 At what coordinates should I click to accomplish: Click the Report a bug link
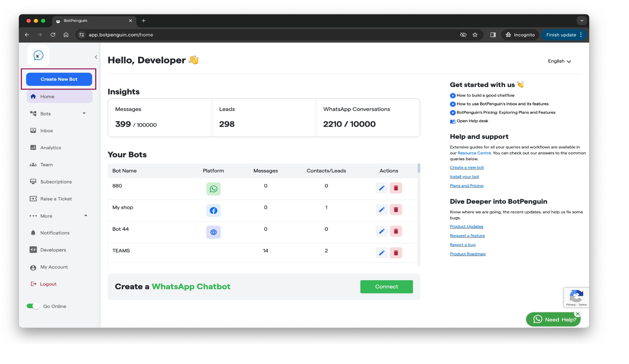(x=462, y=245)
